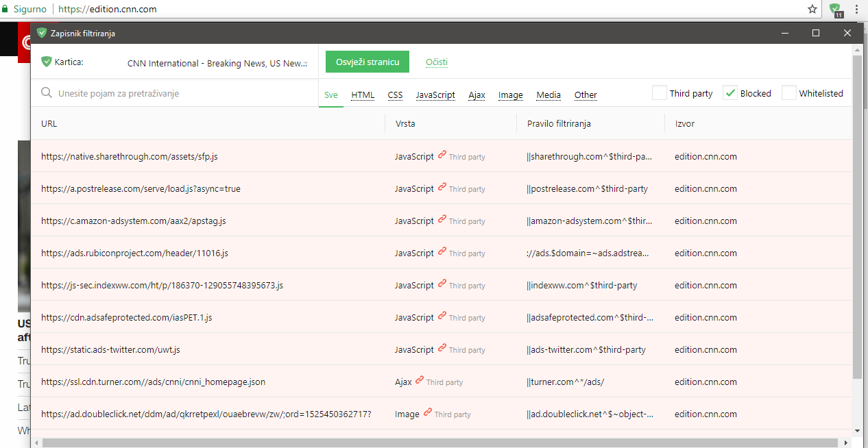Select the c.amazon-adsystem.com apstag.js URL
The height and width of the screenshot is (448, 868).
point(134,221)
